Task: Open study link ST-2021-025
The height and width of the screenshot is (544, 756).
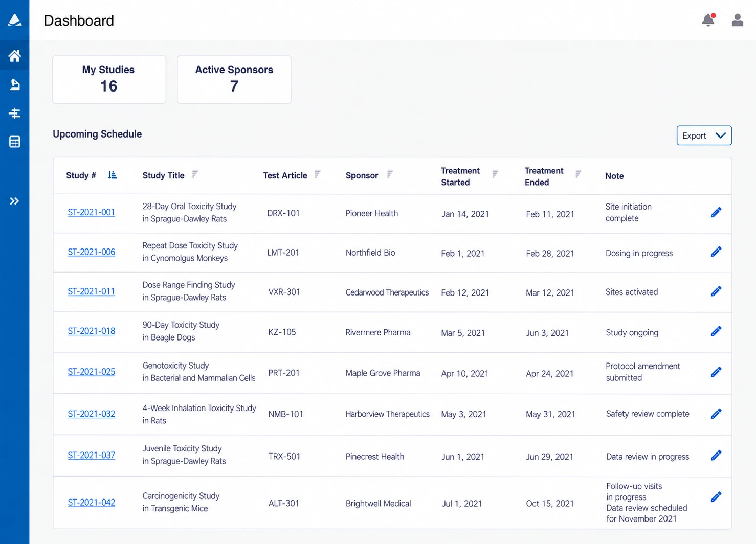Action: point(92,372)
